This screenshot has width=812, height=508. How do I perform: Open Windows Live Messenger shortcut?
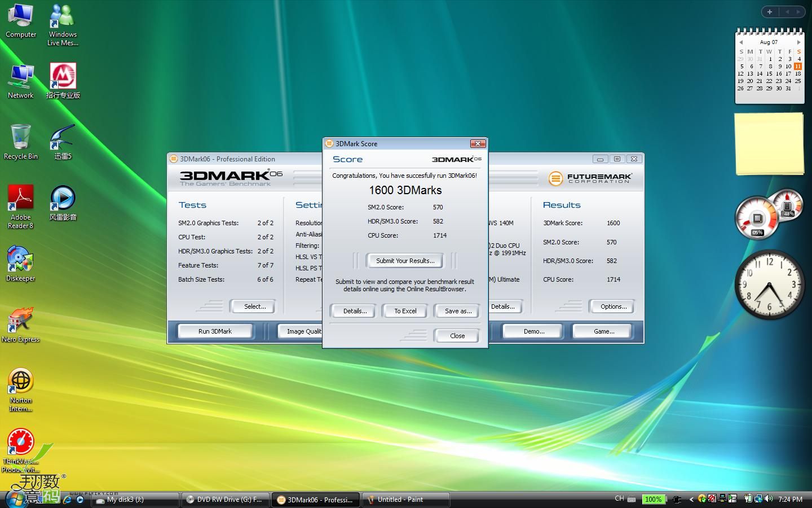(x=63, y=25)
